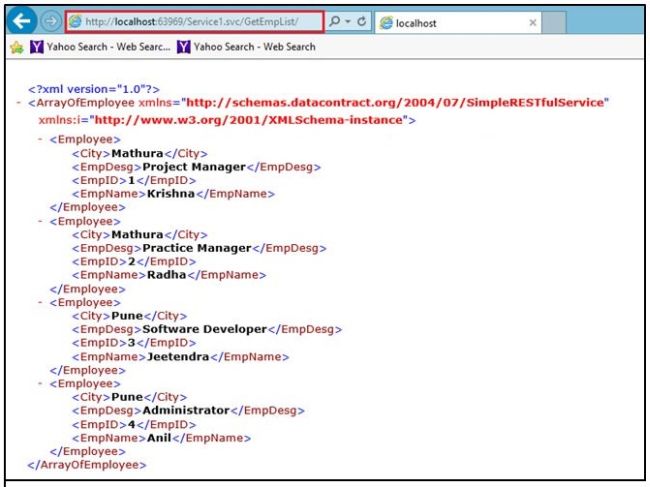The width and height of the screenshot is (650, 487).
Task: Click the address bar URL field
Action: coord(194,22)
